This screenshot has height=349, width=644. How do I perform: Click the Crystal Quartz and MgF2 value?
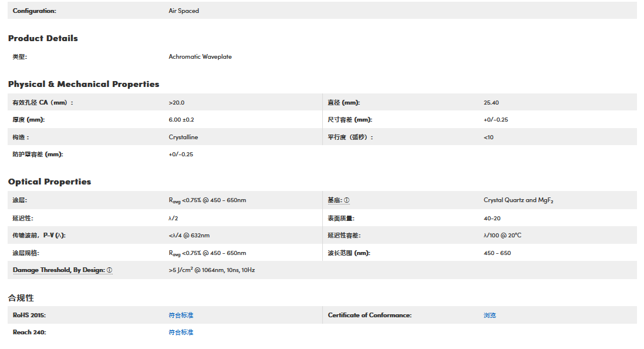[518, 200]
